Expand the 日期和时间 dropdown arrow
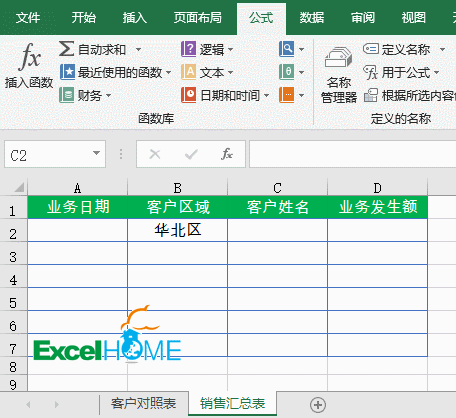The width and height of the screenshot is (456, 418). tap(266, 96)
